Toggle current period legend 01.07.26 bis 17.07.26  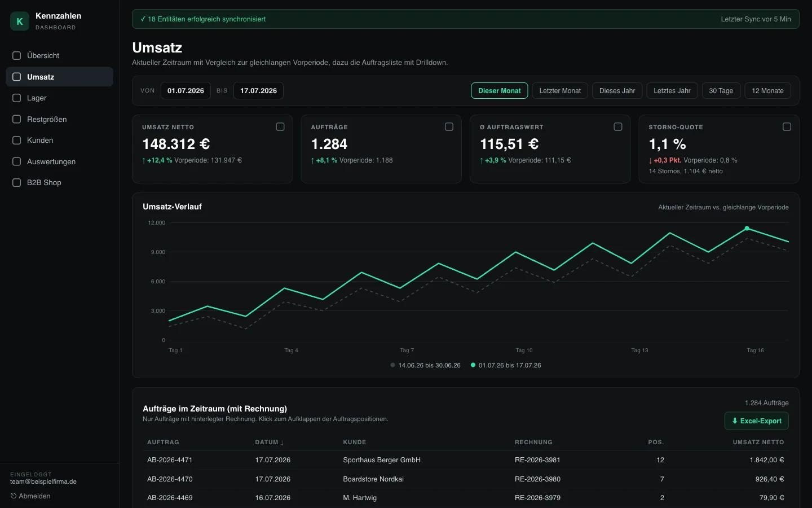pos(506,365)
